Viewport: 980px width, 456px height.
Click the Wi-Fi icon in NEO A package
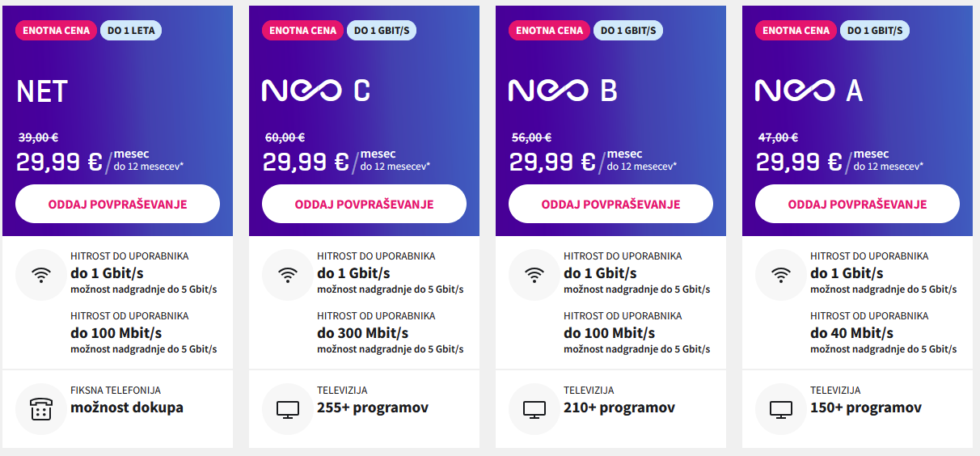[x=781, y=275]
